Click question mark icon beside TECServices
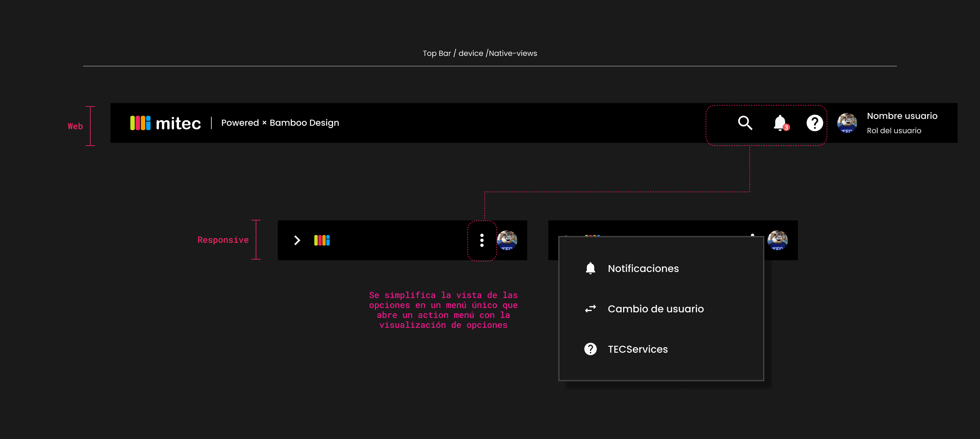 coord(591,349)
